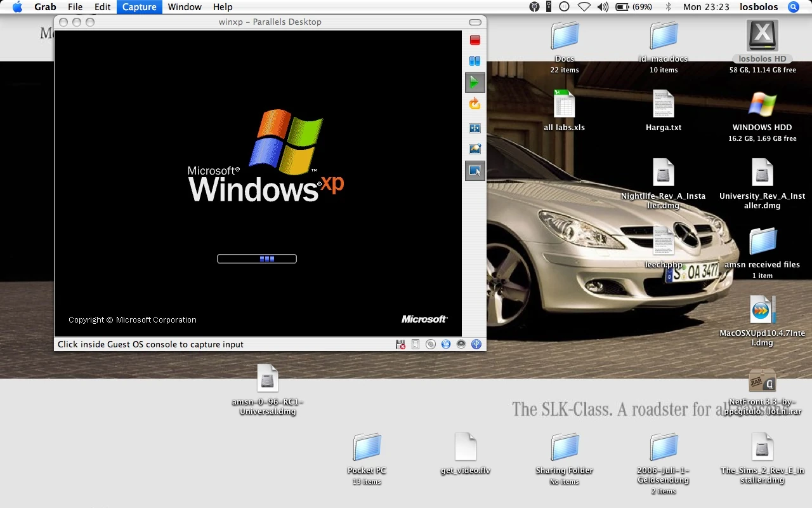Expand the volume control in menu bar
This screenshot has height=508, width=812.
(x=603, y=7)
